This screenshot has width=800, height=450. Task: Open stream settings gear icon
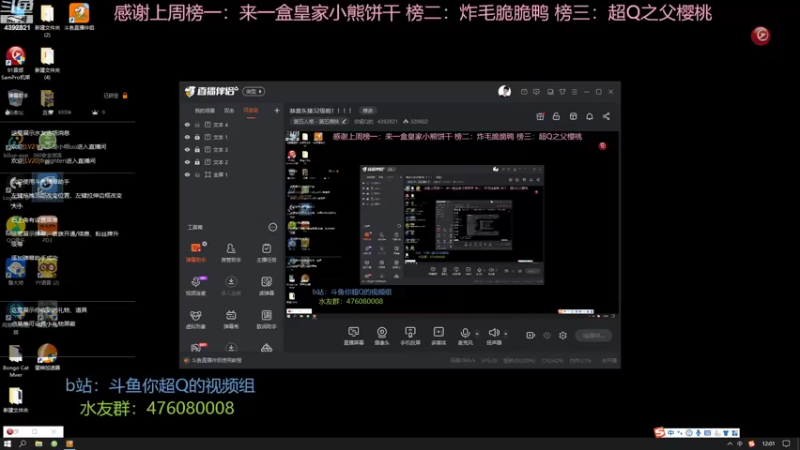click(563, 335)
